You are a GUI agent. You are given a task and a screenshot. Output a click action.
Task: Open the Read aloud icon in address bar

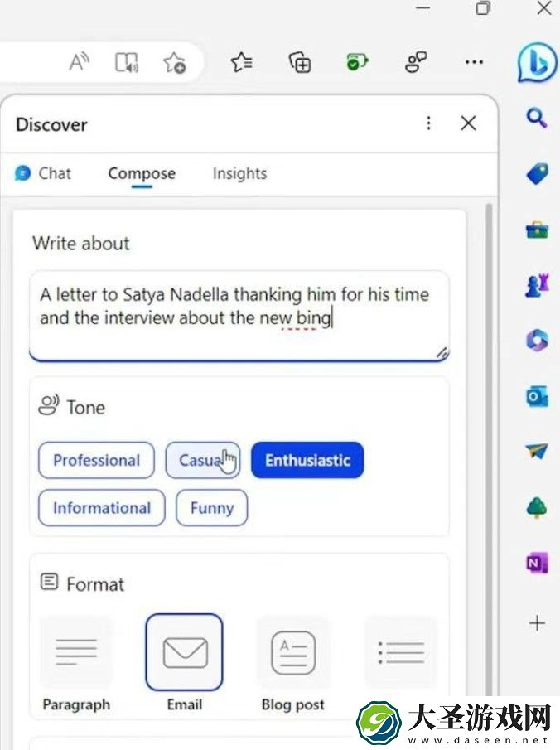(x=79, y=62)
